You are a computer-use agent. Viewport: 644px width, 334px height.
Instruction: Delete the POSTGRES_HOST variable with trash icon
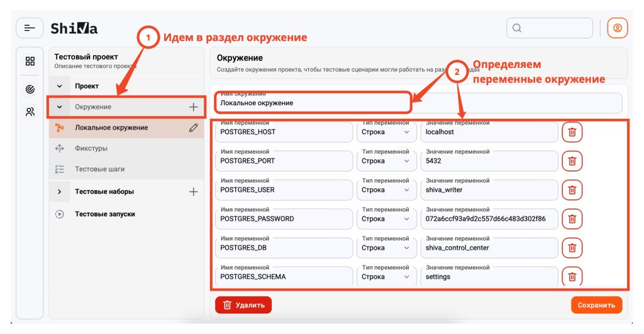(572, 132)
